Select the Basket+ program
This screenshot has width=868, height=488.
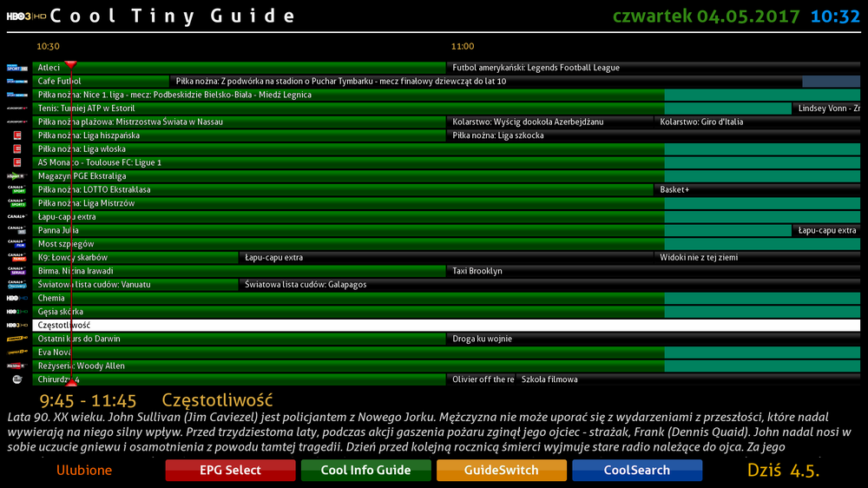click(757, 190)
